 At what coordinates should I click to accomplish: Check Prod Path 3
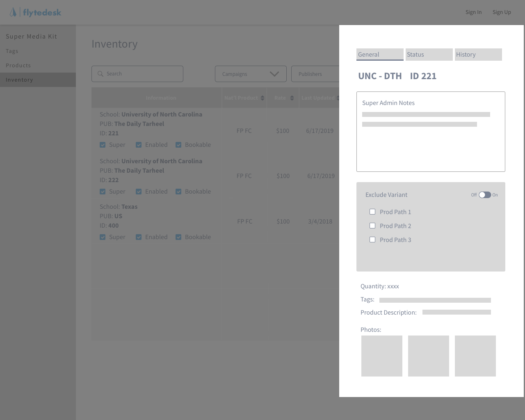pos(372,240)
